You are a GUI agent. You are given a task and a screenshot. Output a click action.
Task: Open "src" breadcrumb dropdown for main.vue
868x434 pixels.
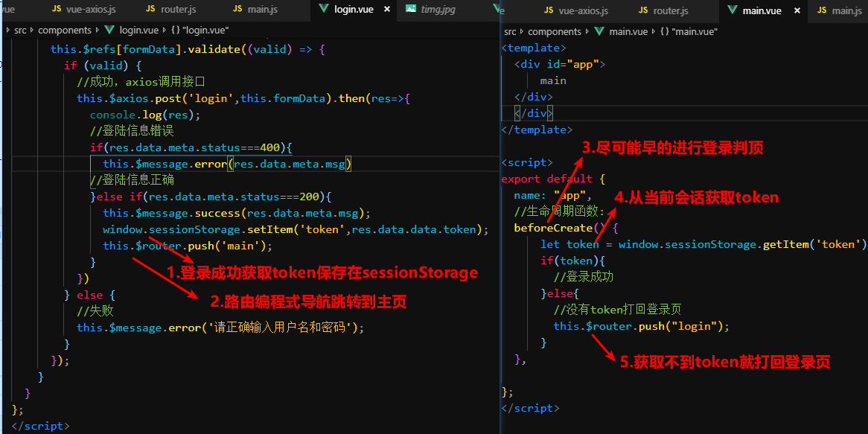point(510,32)
